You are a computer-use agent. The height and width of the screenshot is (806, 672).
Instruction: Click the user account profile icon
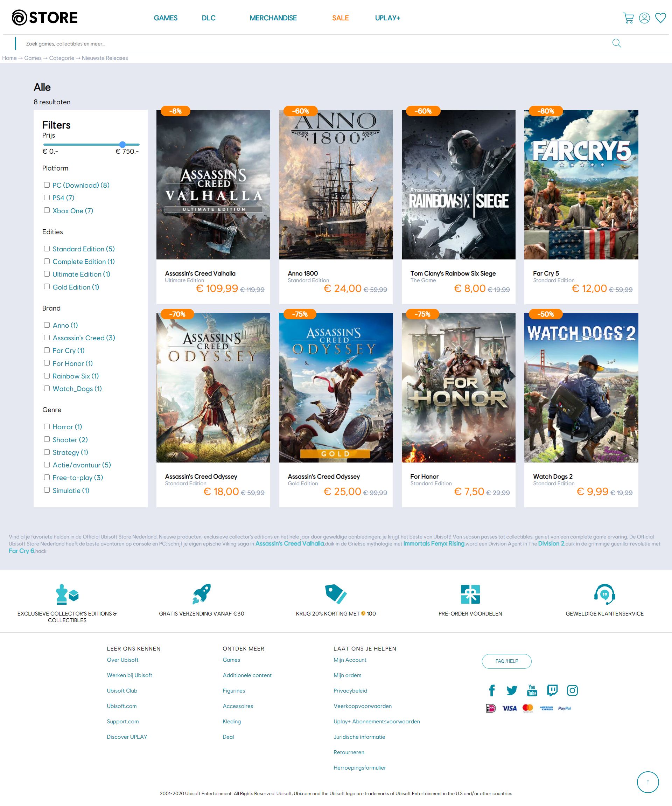coord(644,18)
